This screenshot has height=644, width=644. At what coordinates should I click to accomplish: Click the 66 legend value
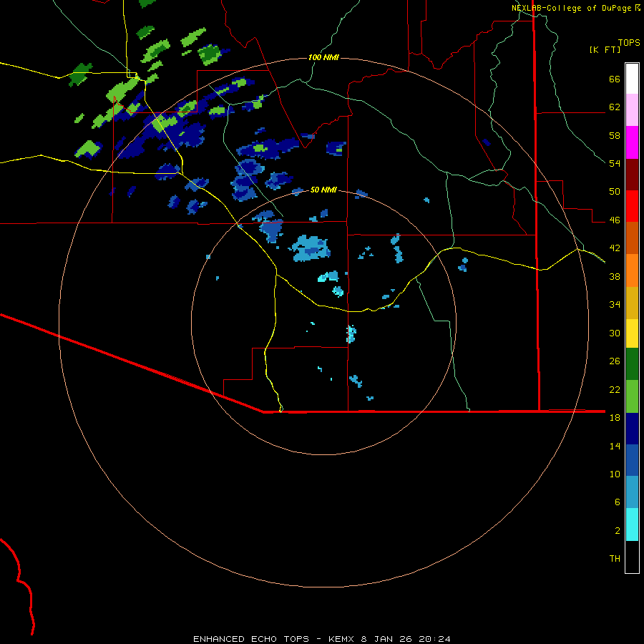pyautogui.click(x=615, y=79)
